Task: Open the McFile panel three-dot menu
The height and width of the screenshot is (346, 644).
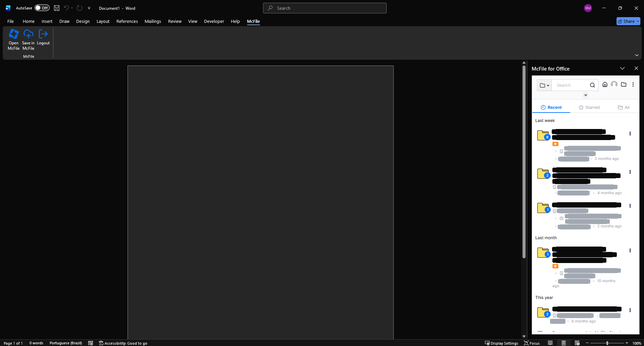Action: [633, 85]
